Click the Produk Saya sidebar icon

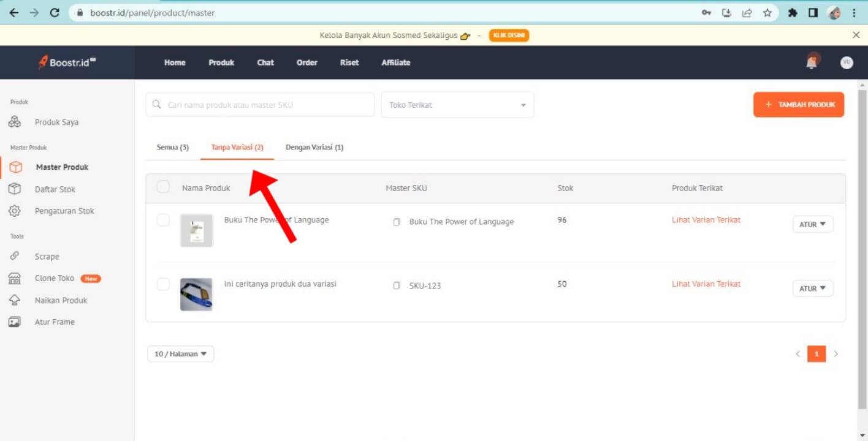15,122
